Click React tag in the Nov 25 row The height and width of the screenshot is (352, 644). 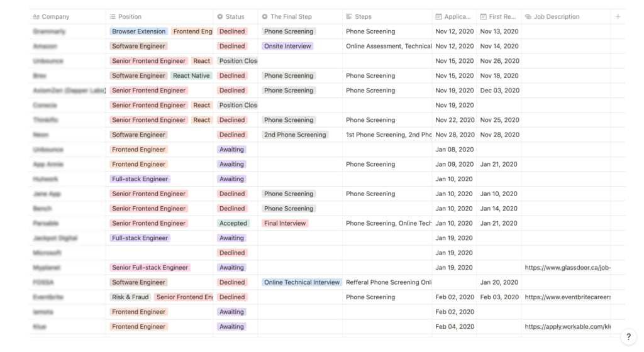tap(202, 120)
